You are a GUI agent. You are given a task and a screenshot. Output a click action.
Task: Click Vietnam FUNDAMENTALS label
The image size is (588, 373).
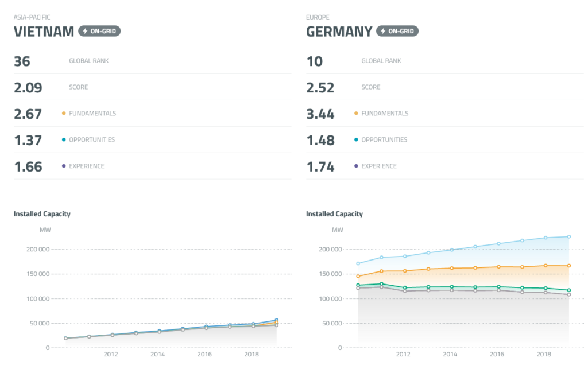click(92, 113)
